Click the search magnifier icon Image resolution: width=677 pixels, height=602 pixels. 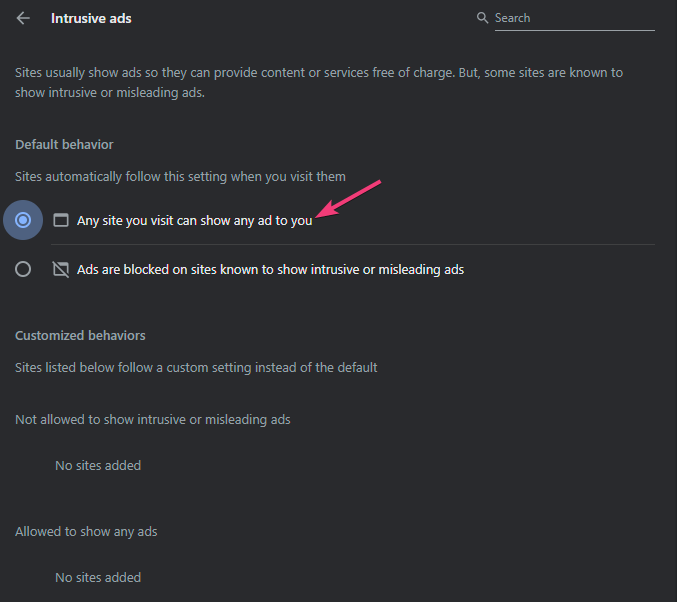click(x=483, y=18)
